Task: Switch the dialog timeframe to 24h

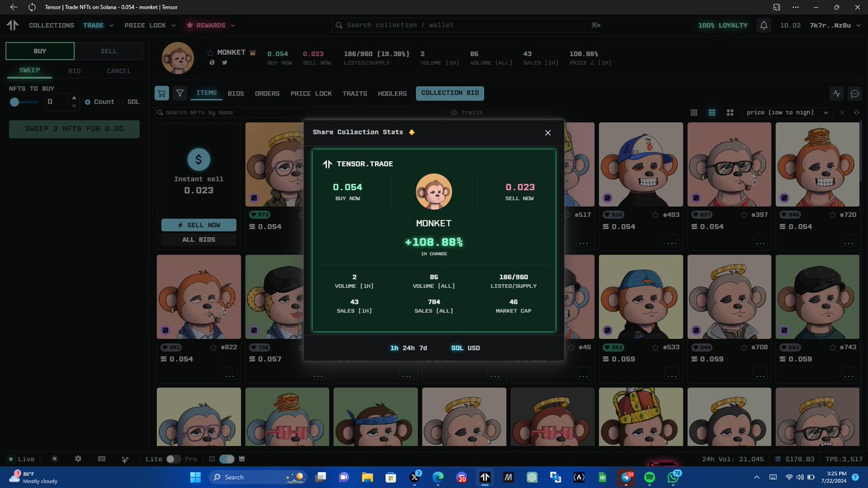Action: pos(408,348)
